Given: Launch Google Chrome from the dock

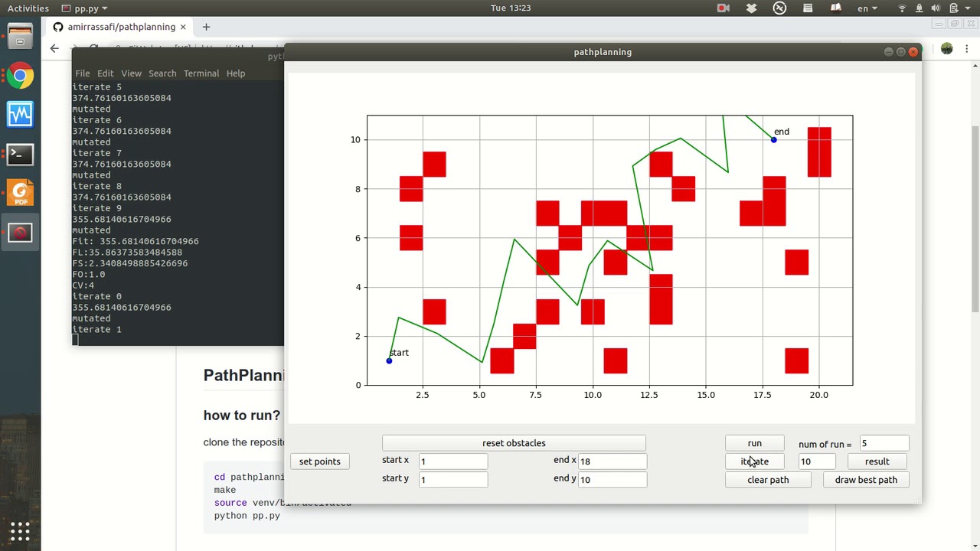Looking at the screenshot, I should 20,76.
